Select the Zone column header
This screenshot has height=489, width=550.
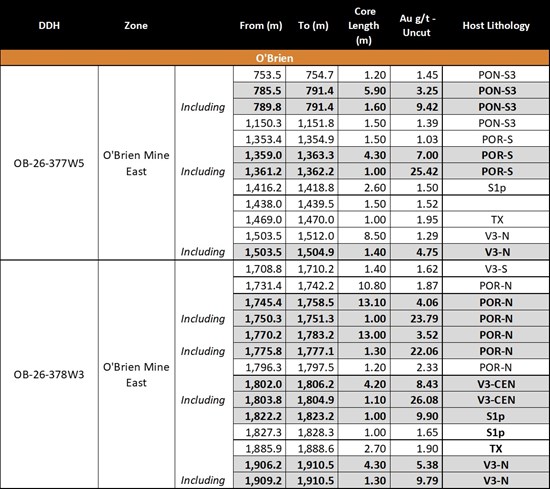136,26
